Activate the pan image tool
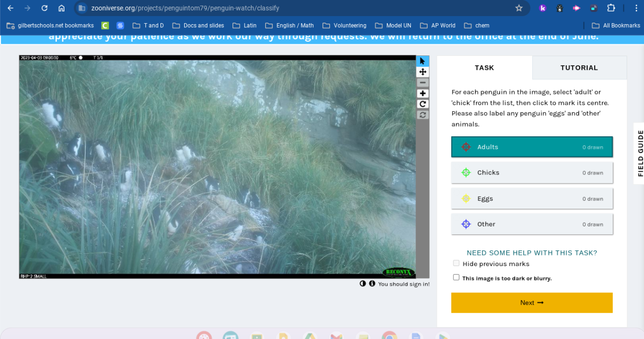644x339 pixels. coord(423,72)
